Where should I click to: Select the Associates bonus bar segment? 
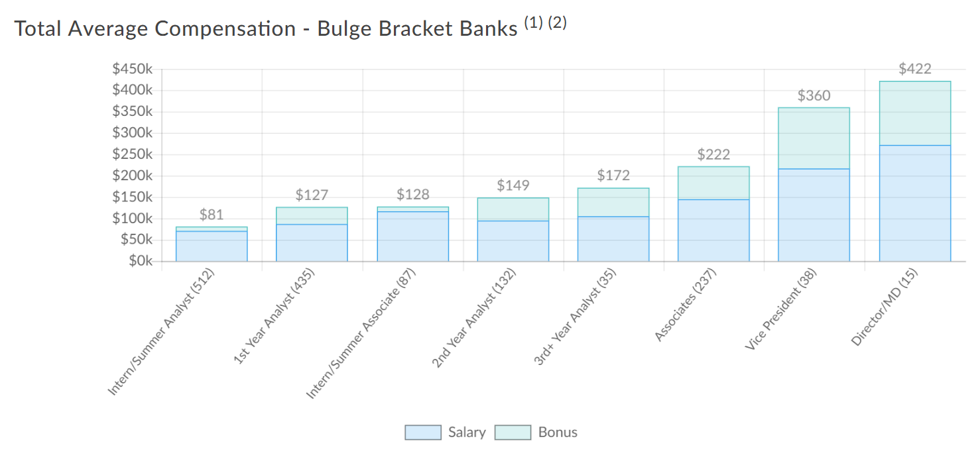point(713,183)
